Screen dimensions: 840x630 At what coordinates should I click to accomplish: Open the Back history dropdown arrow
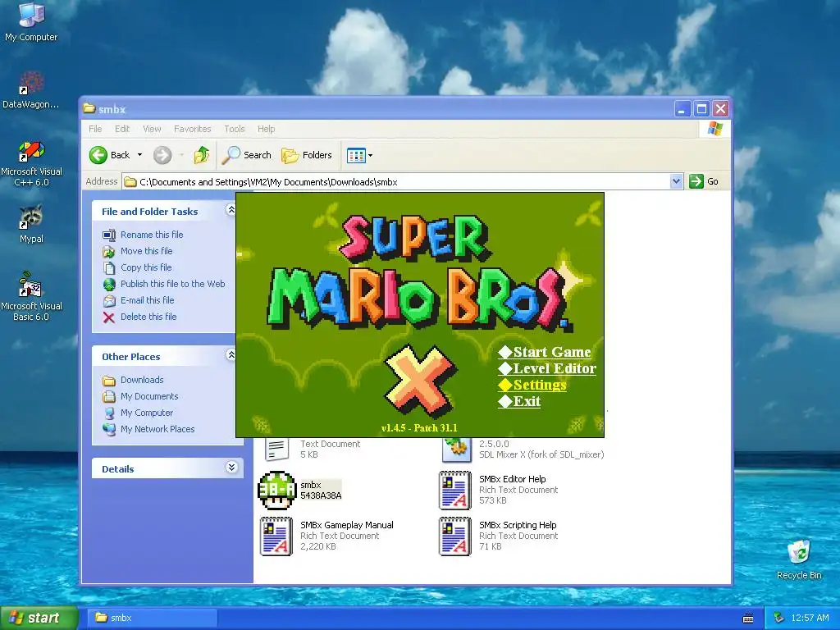tap(139, 155)
